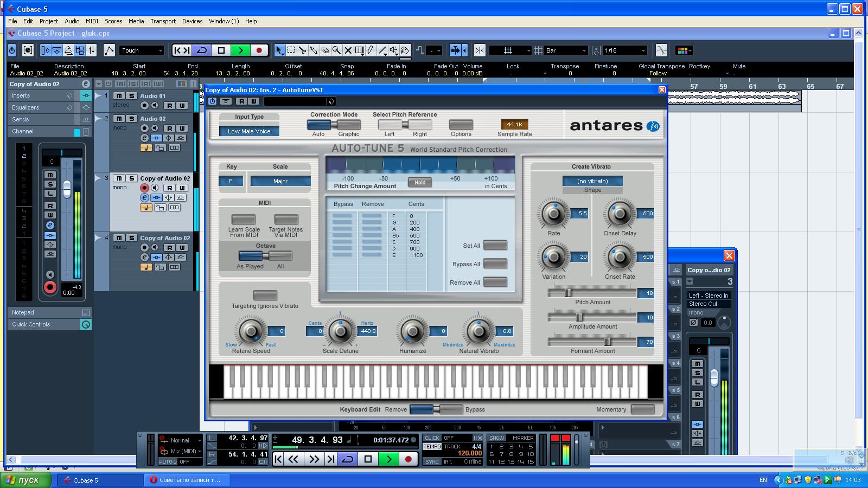Toggle Octave As Played/All switch
This screenshot has width=868, height=488.
click(x=265, y=256)
